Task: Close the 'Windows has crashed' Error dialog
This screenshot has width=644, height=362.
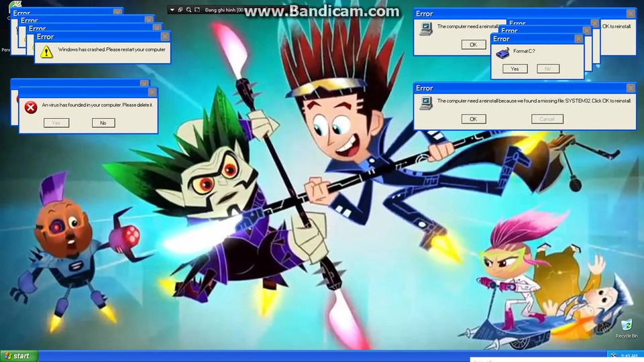Action: click(x=165, y=36)
